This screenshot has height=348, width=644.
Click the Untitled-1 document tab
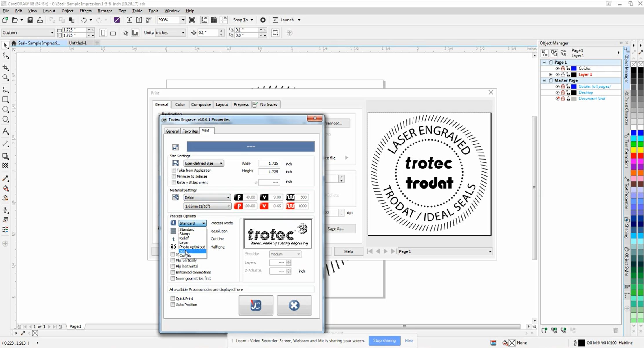point(78,43)
